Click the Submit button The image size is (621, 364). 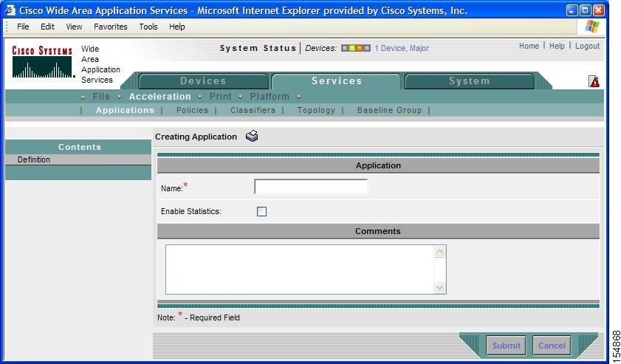[506, 346]
